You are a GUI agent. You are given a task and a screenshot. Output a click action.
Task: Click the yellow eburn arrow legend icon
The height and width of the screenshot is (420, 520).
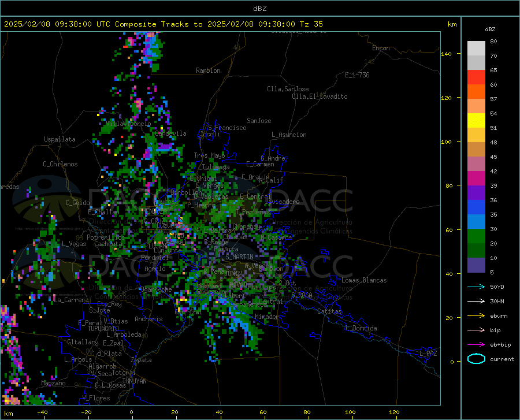coord(476,316)
